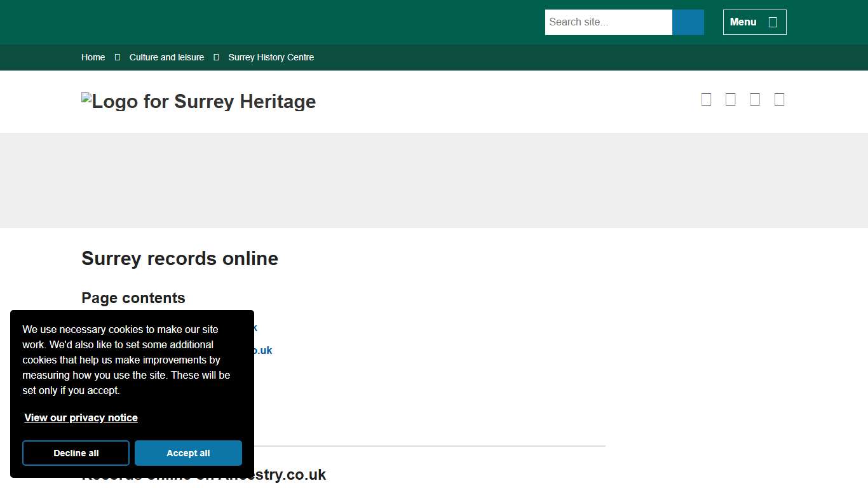
Task: Open Culture and leisure breadcrumb
Action: (166, 57)
